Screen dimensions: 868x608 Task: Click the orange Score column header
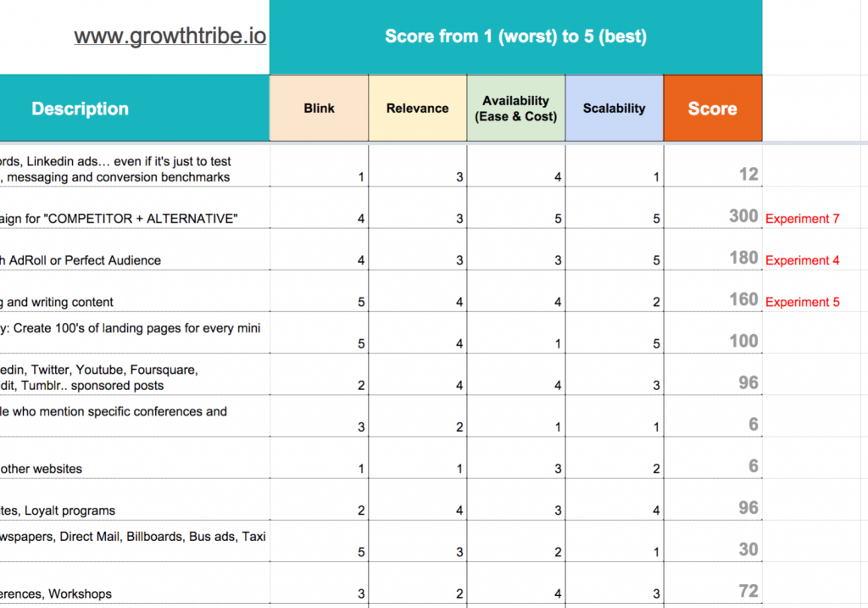(x=713, y=109)
